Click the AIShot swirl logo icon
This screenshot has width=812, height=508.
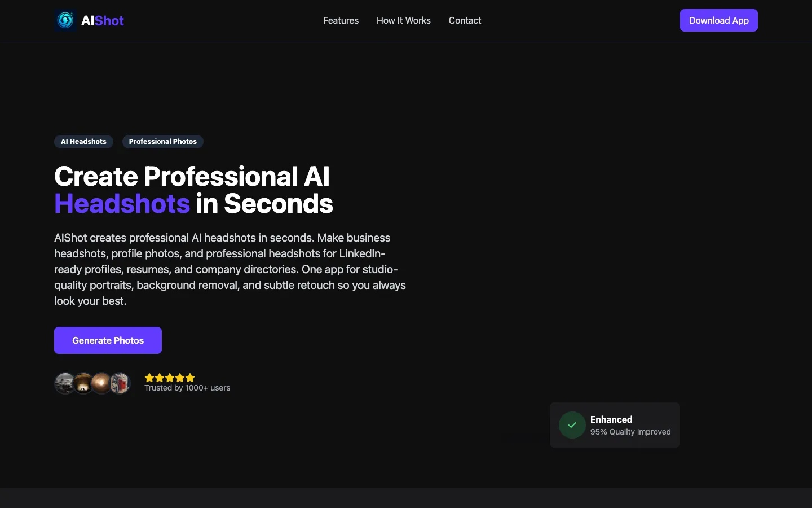pyautogui.click(x=65, y=20)
